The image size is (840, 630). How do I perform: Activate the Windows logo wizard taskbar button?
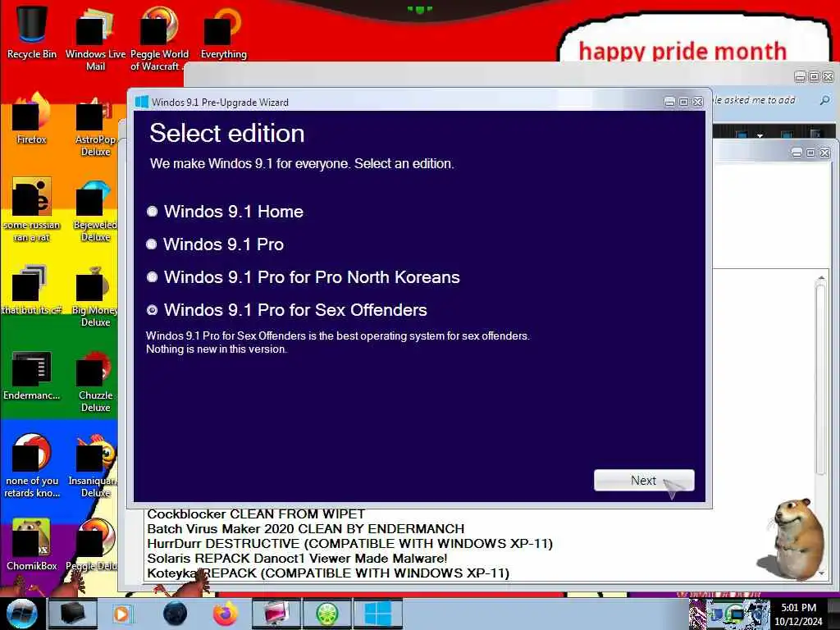click(377, 614)
